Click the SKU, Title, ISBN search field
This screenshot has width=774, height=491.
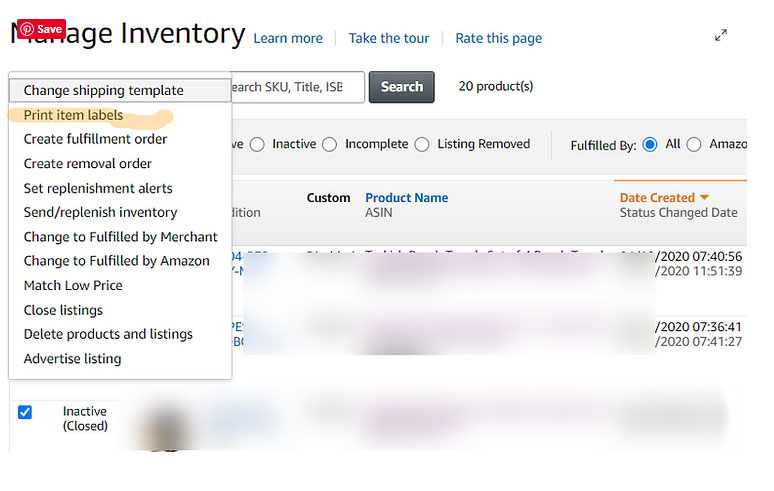point(296,87)
